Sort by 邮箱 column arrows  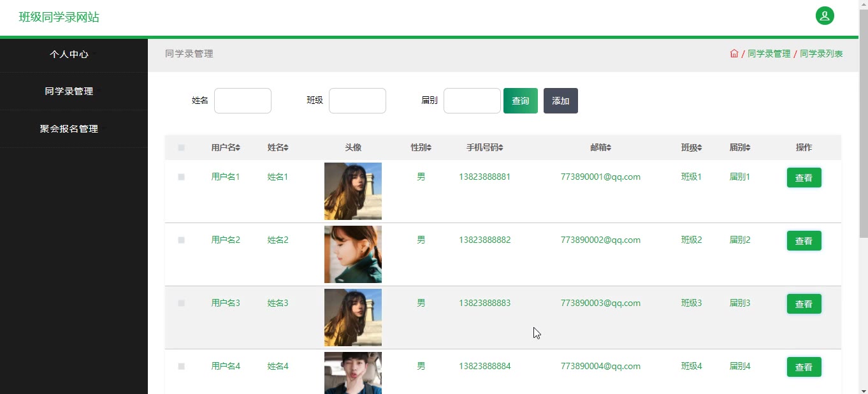tap(609, 148)
